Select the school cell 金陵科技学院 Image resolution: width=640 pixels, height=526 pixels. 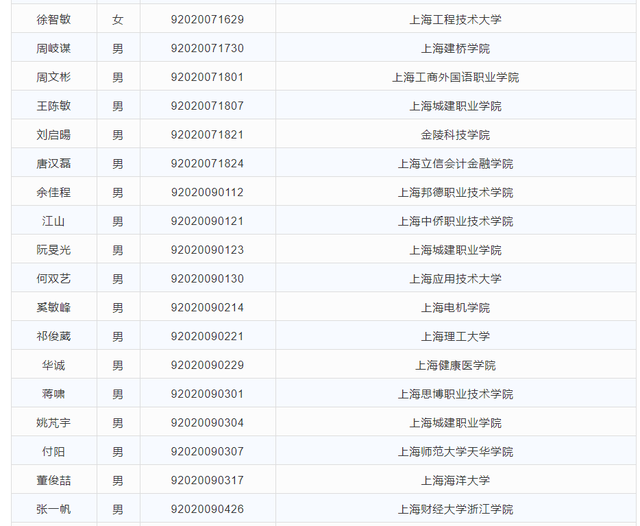456,135
